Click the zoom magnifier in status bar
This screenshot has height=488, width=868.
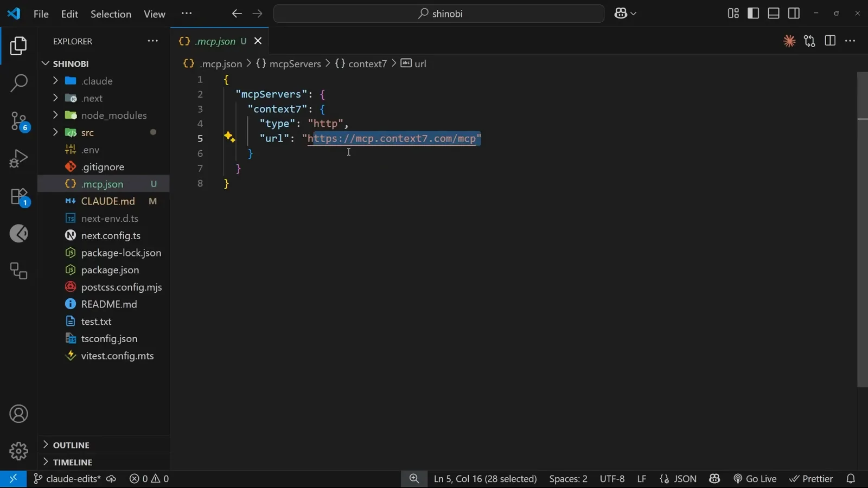(414, 479)
